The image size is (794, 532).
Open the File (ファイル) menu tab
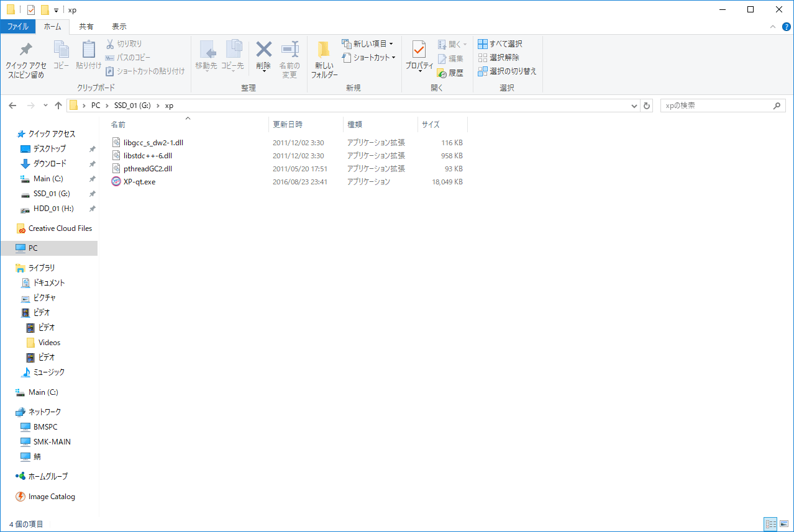click(17, 27)
